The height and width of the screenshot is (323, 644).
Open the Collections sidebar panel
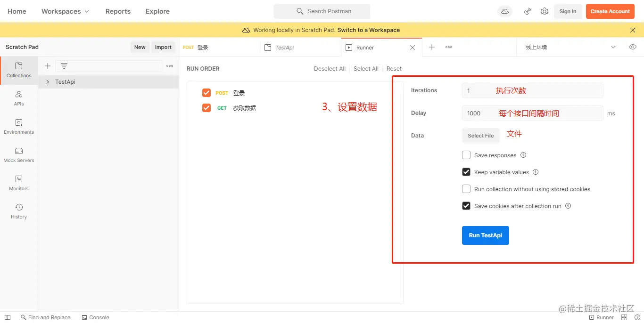(19, 70)
